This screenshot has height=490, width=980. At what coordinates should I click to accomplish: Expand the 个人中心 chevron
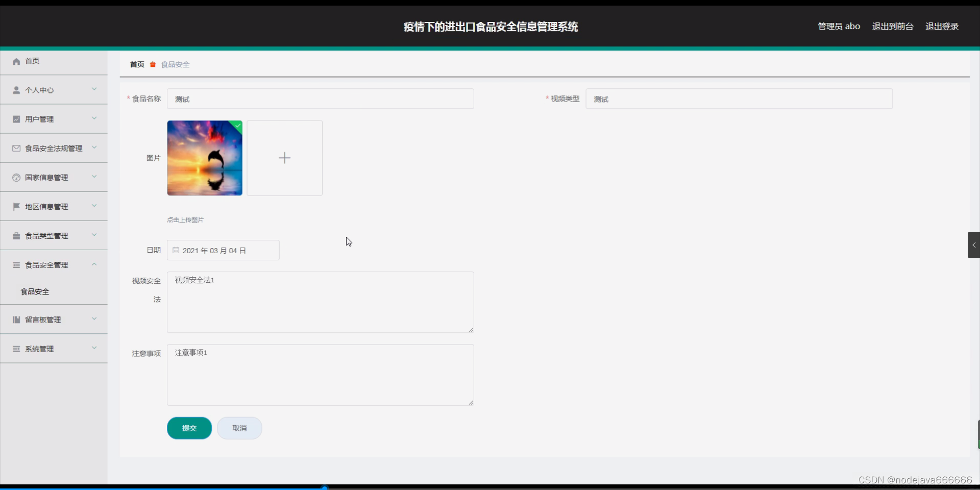94,89
